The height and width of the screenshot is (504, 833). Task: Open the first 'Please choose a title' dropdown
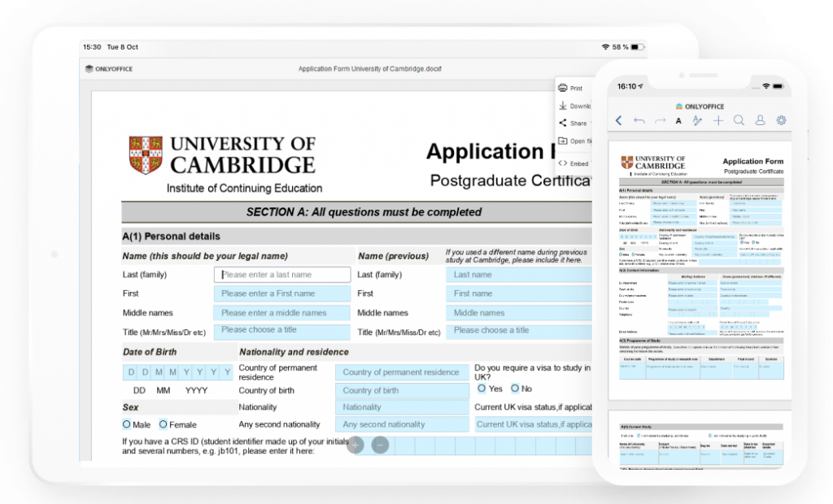(281, 331)
